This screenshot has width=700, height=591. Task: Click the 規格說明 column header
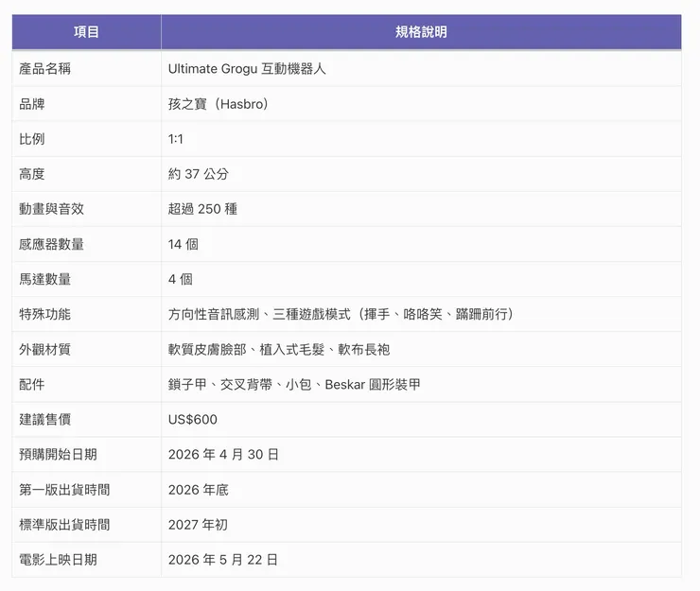point(421,32)
